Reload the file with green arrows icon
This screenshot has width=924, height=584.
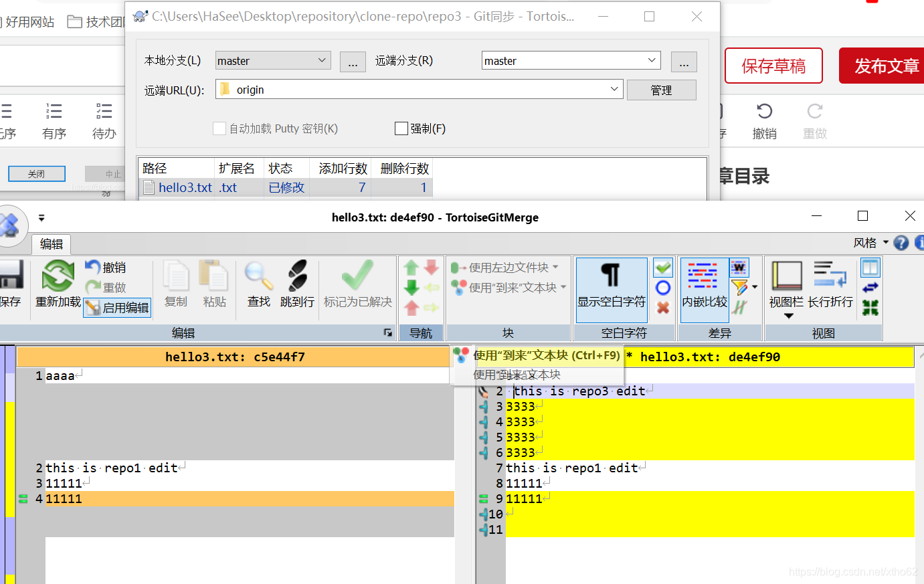coord(58,284)
